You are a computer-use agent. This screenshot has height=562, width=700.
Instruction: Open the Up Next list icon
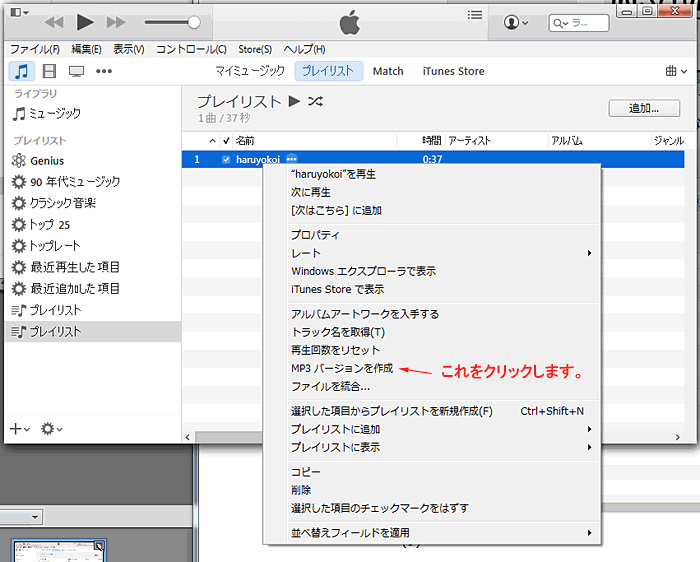(475, 15)
